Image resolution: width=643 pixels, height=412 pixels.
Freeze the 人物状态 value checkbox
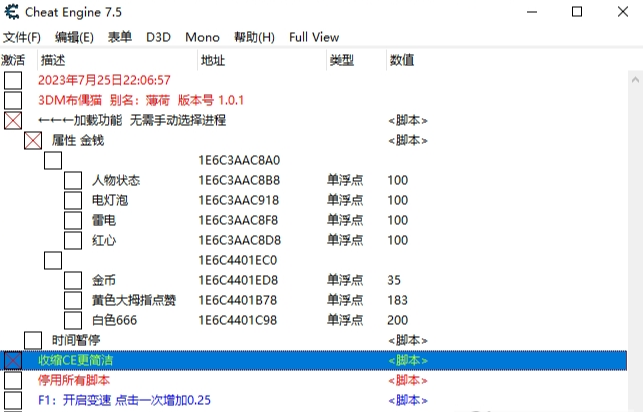73,180
